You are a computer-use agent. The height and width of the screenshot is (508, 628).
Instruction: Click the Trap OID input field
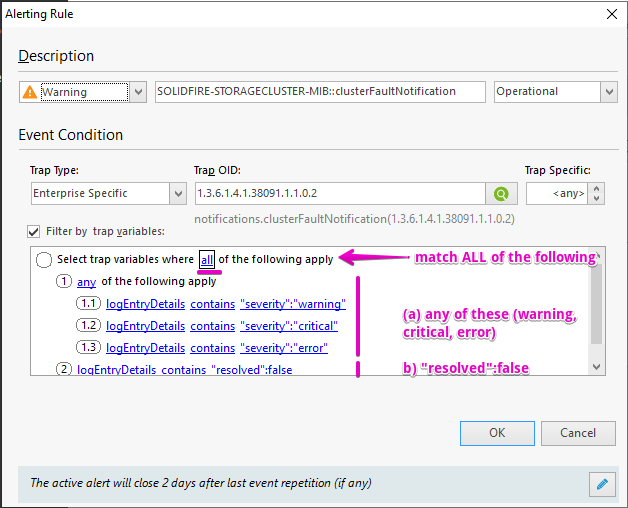pos(340,194)
